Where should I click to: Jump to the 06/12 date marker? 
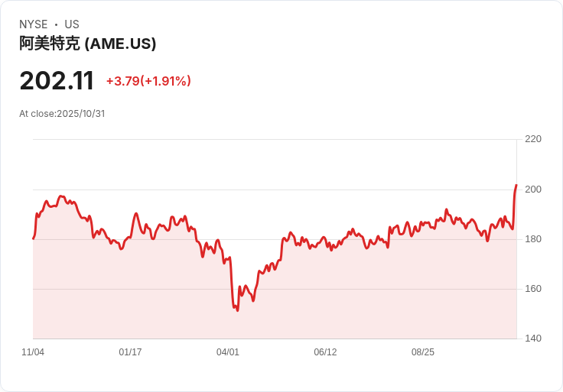(x=325, y=352)
